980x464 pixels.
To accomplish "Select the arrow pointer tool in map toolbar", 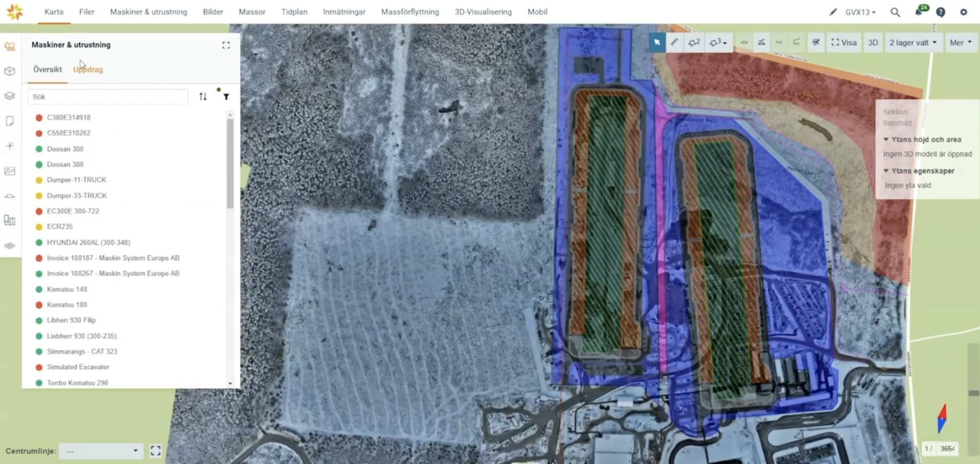I will coord(657,43).
